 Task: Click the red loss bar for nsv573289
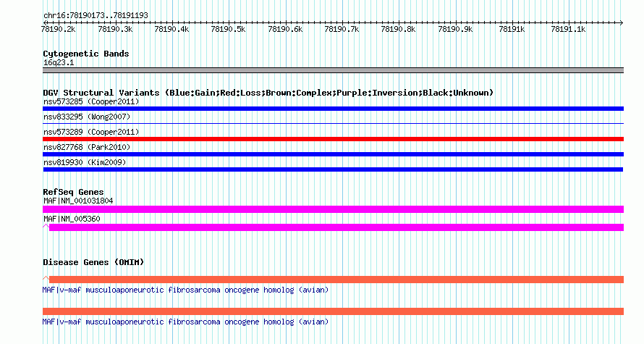(333, 139)
